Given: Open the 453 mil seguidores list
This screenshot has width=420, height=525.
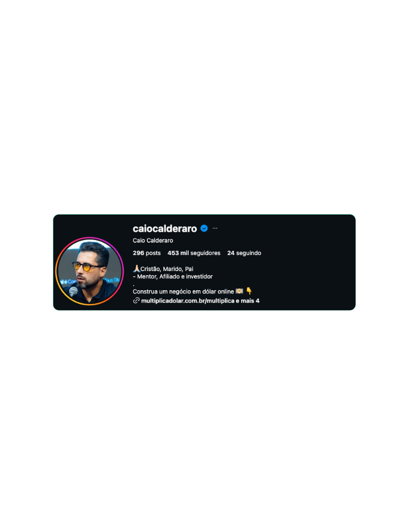Looking at the screenshot, I should click(194, 253).
